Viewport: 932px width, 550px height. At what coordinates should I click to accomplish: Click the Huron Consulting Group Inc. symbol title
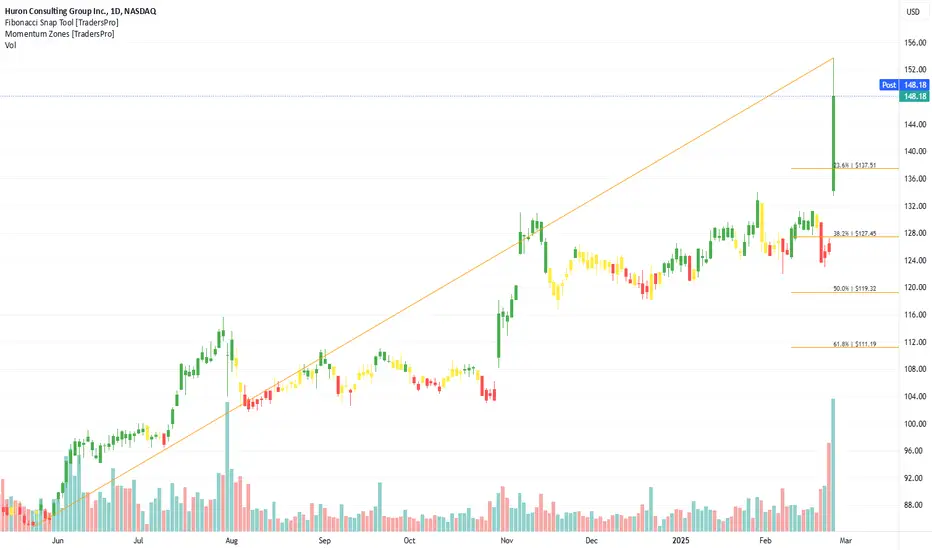point(80,11)
